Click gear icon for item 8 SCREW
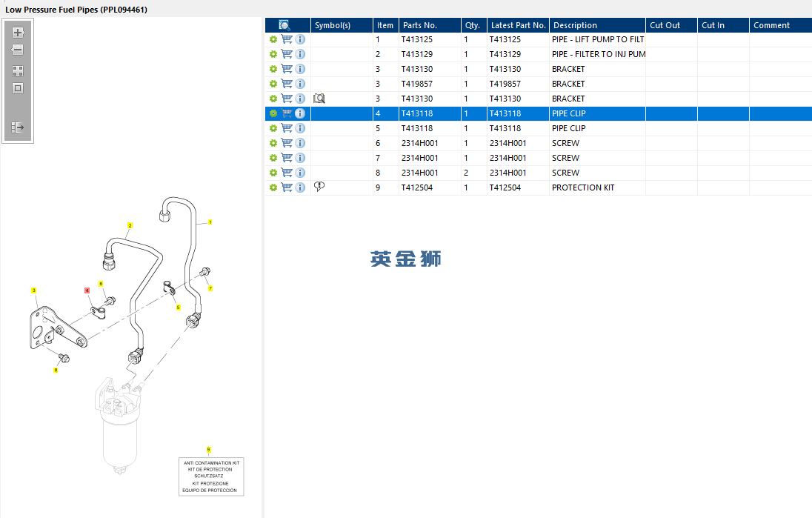Viewport: 812px width, 518px height. tap(273, 173)
